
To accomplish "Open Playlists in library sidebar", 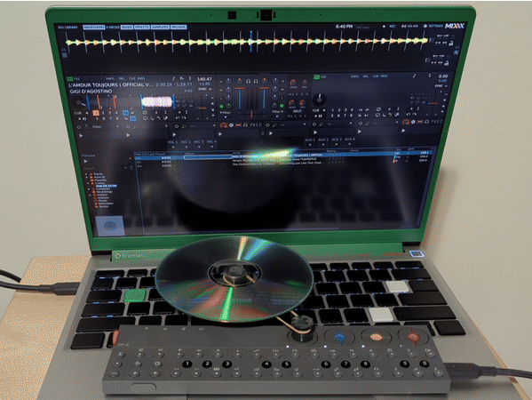I will click(100, 180).
